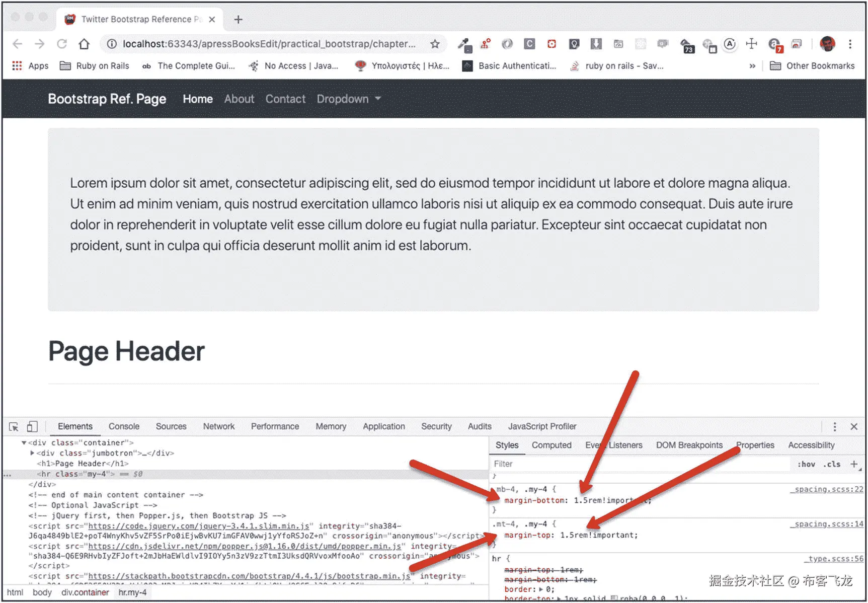Viewport: 868px width, 603px height.
Task: Open the Security tab
Action: (436, 426)
